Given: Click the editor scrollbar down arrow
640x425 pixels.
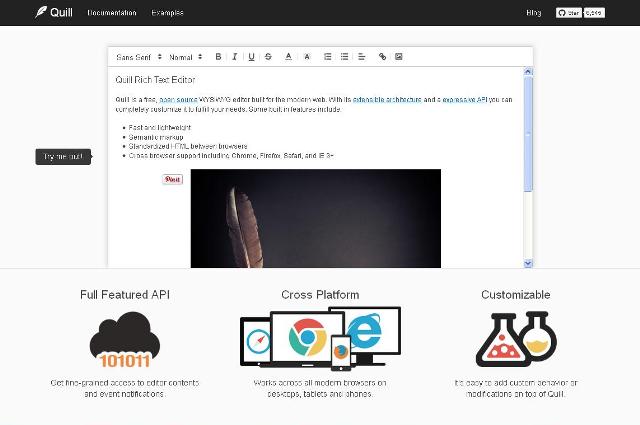Looking at the screenshot, I should (528, 263).
